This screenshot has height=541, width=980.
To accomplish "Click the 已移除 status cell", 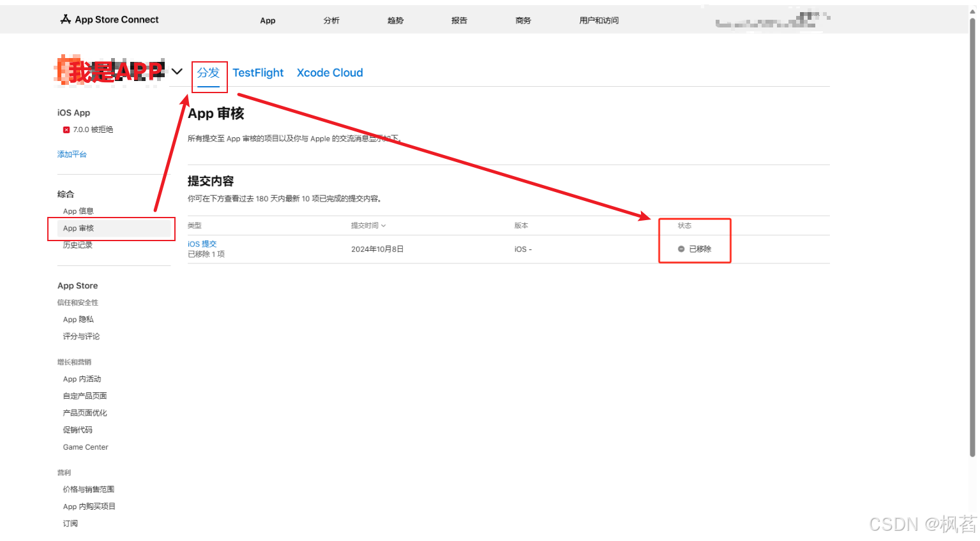I will [x=695, y=249].
